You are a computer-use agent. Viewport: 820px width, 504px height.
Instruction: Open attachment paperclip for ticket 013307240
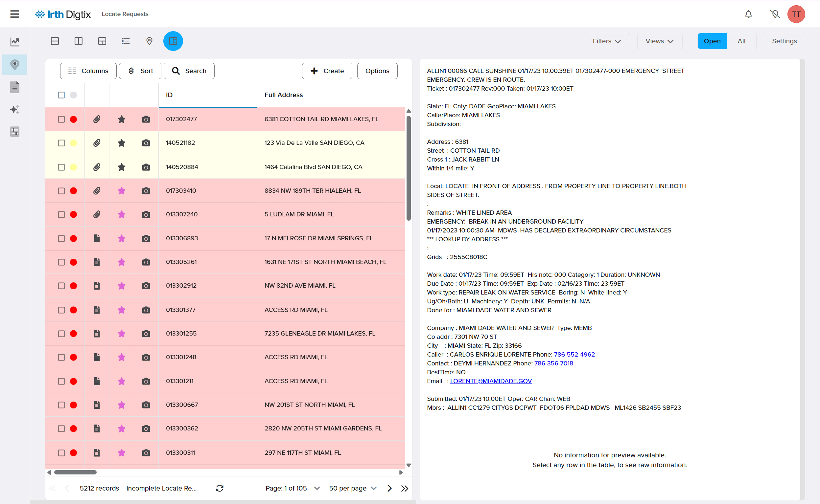tap(97, 214)
